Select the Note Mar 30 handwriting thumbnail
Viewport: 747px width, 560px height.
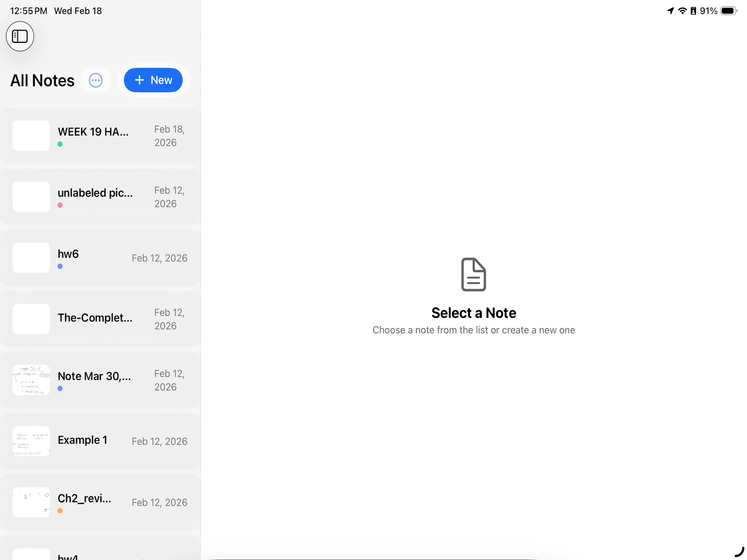coord(31,380)
